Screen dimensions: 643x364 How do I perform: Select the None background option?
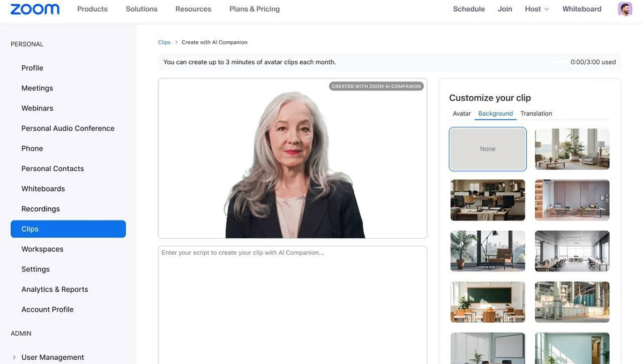pyautogui.click(x=488, y=149)
